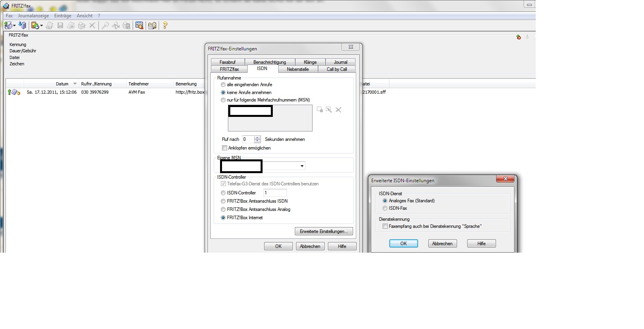
Task: Click the edit MSN pencil icon
Action: coord(329,110)
